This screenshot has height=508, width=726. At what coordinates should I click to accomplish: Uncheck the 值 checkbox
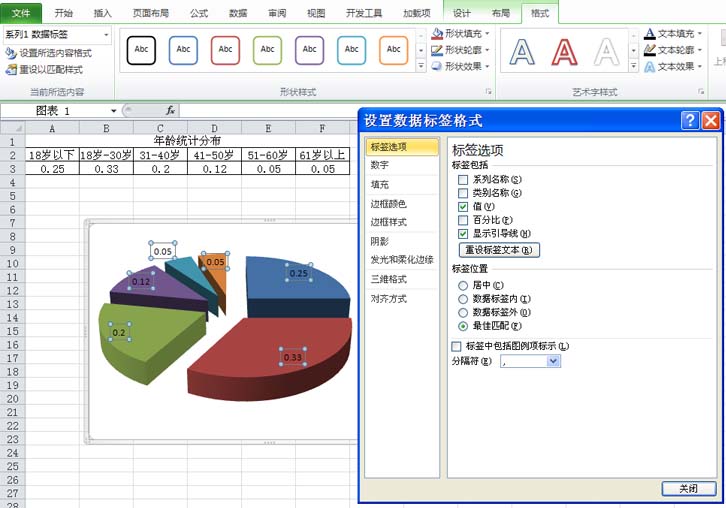463,207
